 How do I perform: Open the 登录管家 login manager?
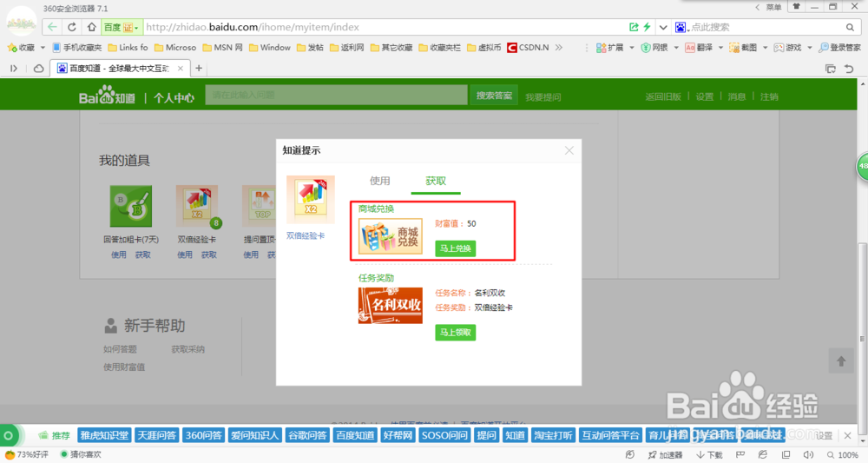pyautogui.click(x=840, y=48)
